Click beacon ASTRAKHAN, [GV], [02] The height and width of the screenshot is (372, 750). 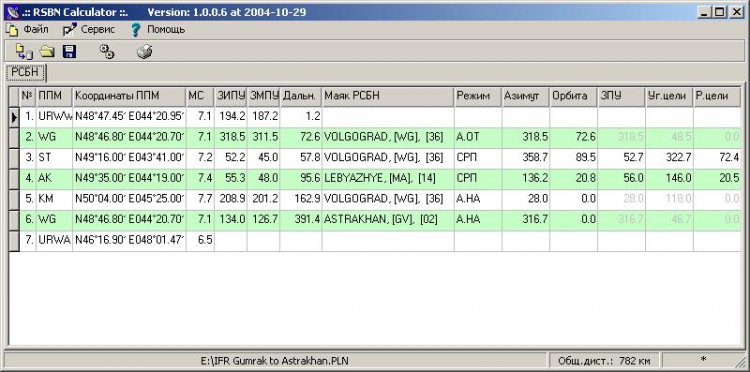(388, 219)
